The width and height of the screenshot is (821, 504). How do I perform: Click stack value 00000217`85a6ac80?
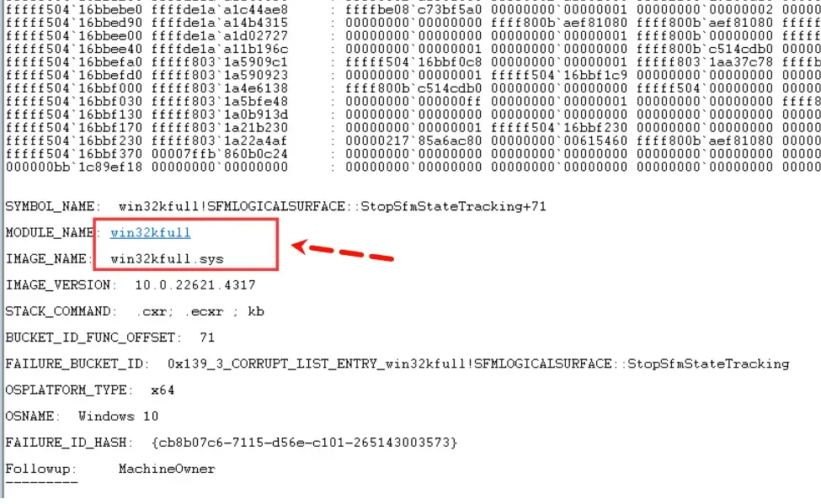(413, 141)
